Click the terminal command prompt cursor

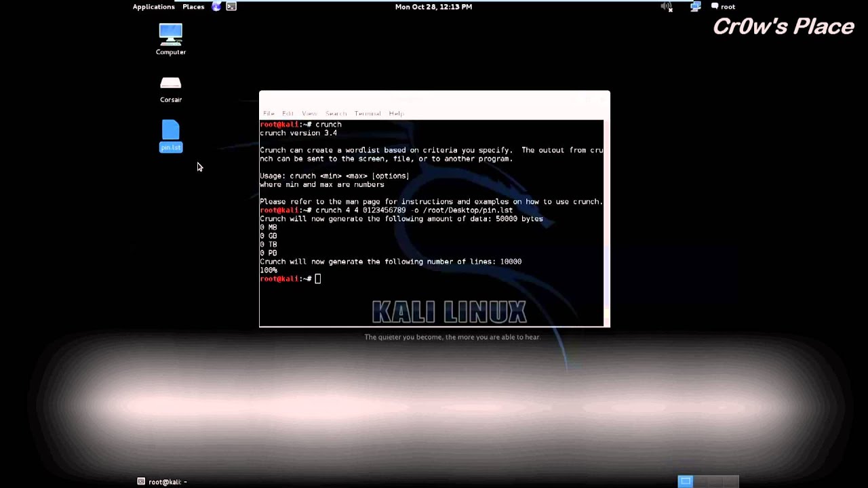coord(317,279)
